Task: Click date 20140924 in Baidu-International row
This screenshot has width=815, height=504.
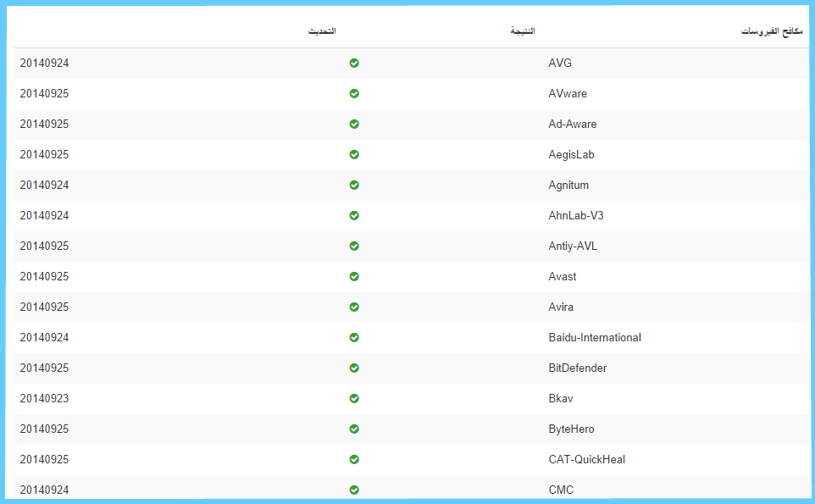Action: [44, 337]
